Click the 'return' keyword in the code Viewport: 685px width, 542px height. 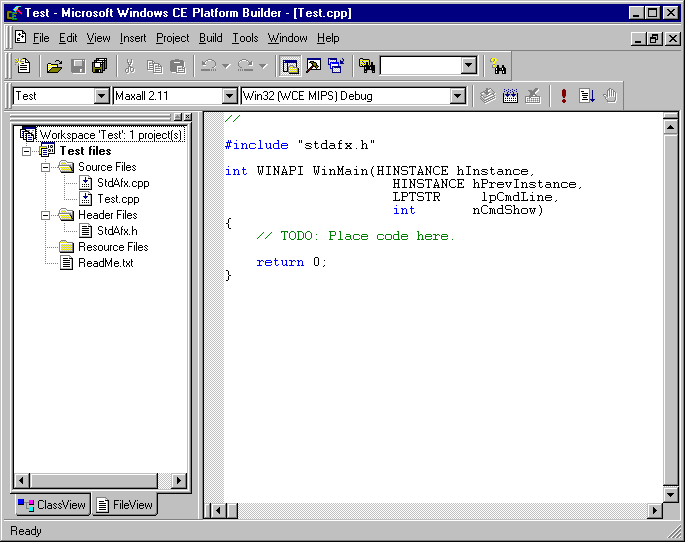(280, 262)
